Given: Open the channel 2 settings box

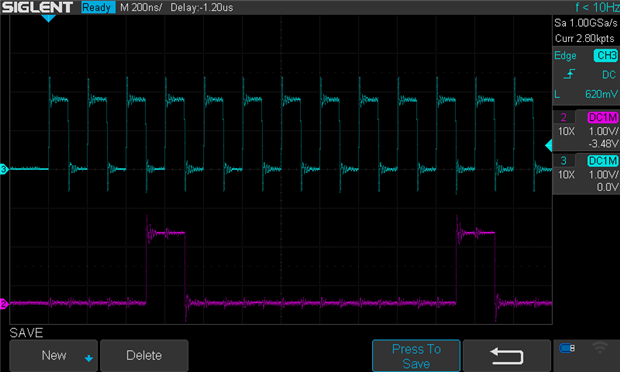Looking at the screenshot, I should click(x=586, y=130).
